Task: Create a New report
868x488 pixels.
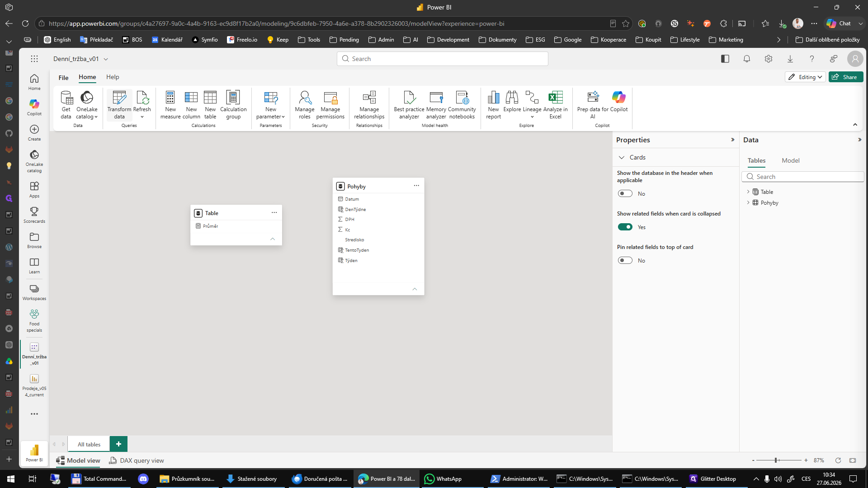Action: (x=494, y=104)
